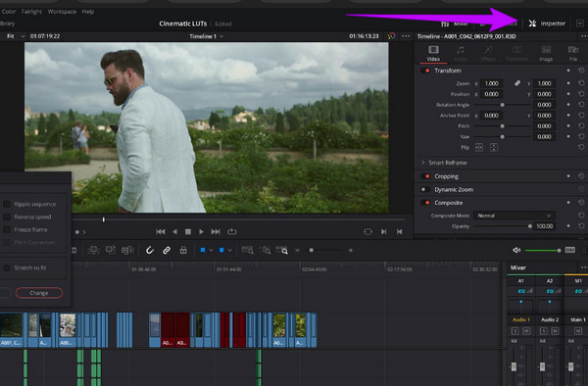Toggle the linked selection chain icon
This screenshot has height=386, width=588.
(x=167, y=250)
